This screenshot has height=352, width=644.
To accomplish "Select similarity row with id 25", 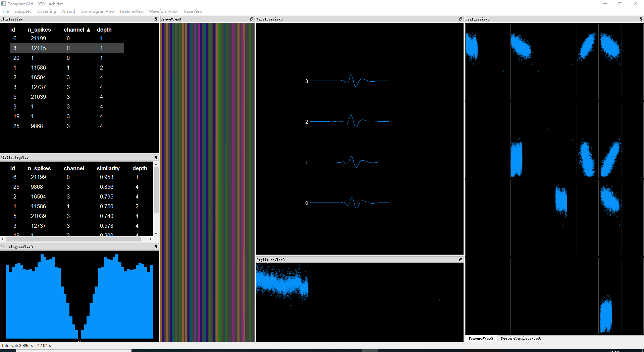I will click(50, 187).
